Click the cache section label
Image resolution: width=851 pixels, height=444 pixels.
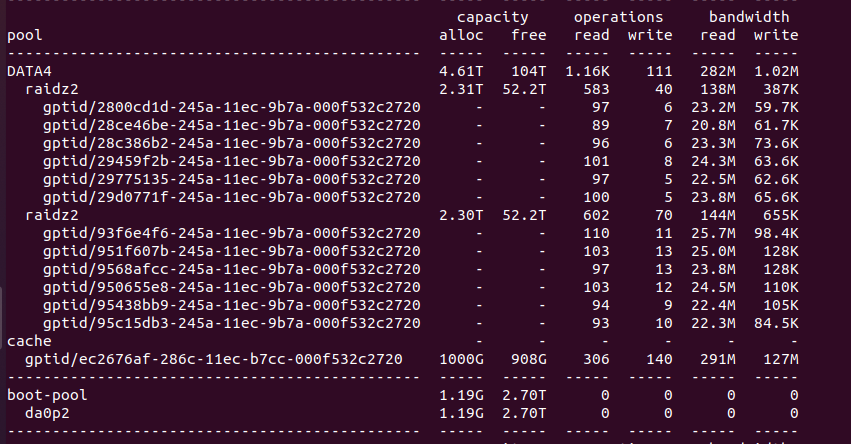coord(29,341)
